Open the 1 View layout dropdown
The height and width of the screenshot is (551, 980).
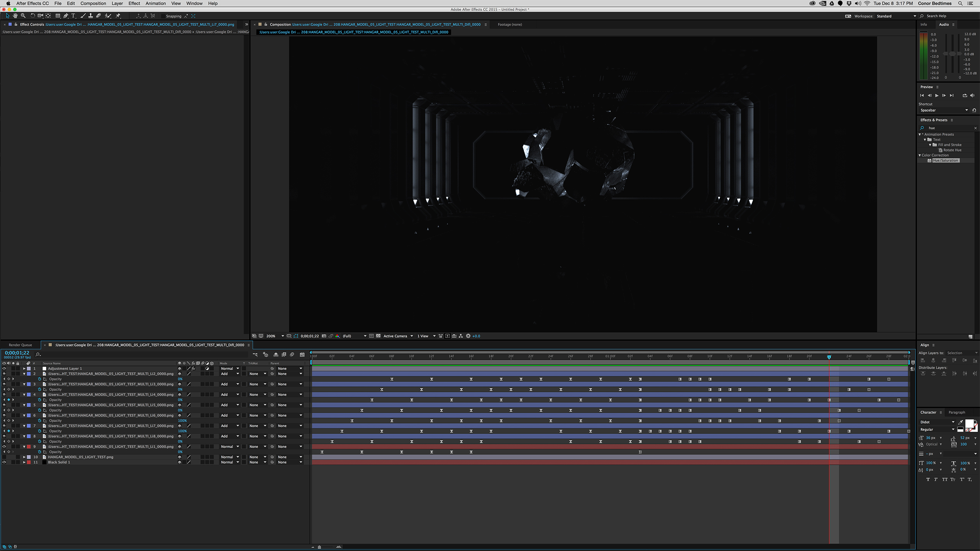tap(426, 336)
